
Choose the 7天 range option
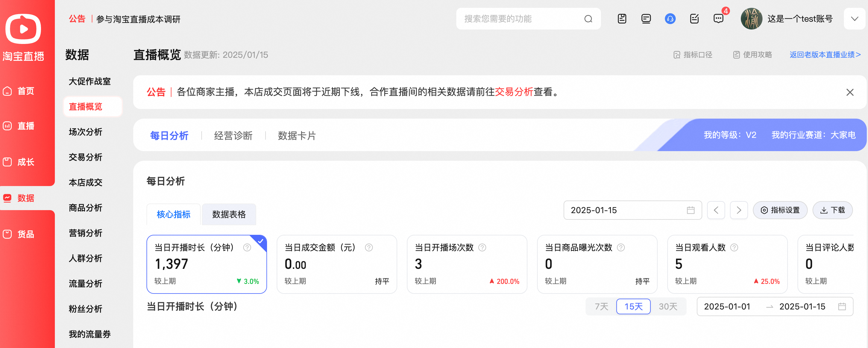(x=602, y=306)
